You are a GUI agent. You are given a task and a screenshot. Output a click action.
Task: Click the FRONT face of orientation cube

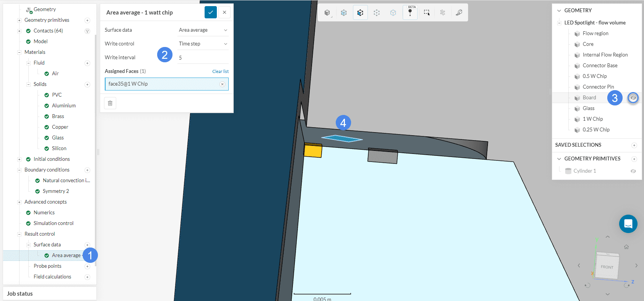607,267
